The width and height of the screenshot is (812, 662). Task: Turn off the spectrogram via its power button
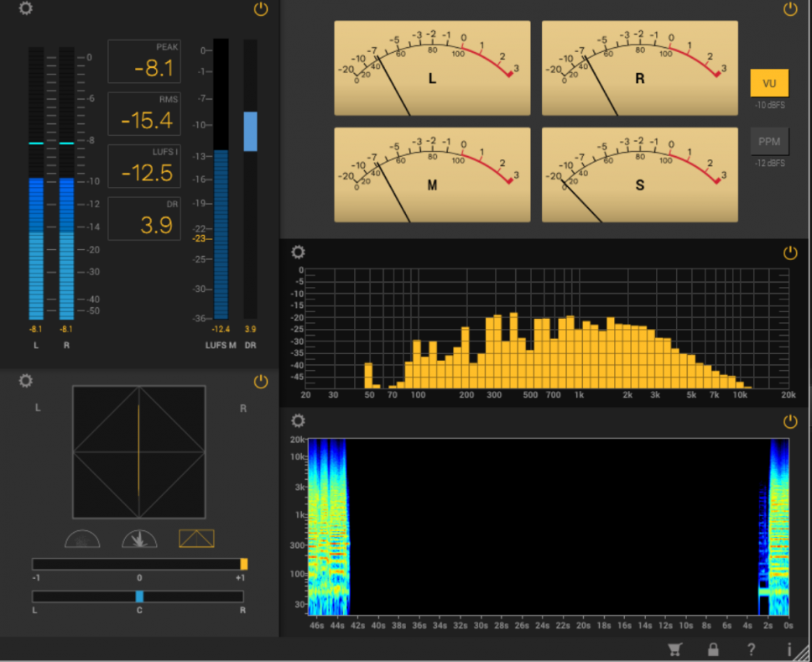coord(790,420)
